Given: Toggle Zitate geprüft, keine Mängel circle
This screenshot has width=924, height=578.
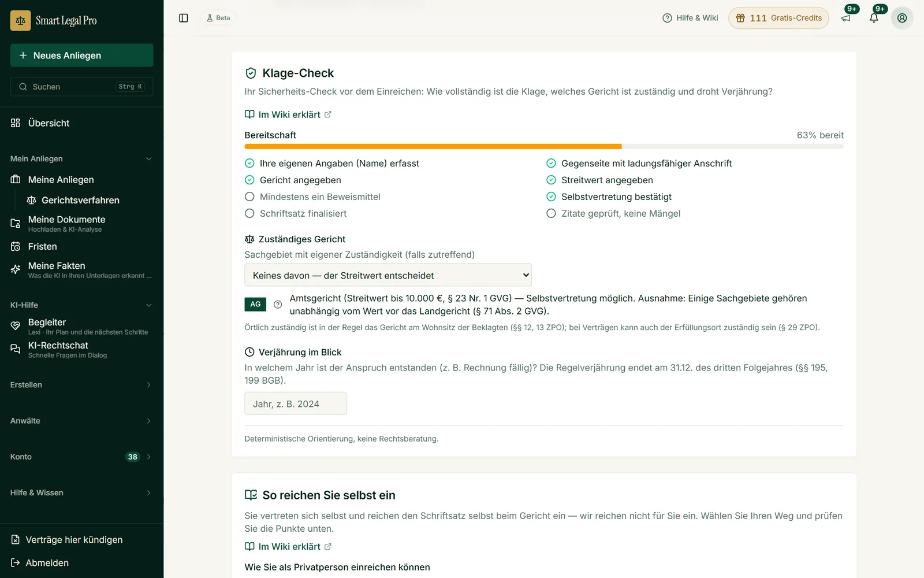Looking at the screenshot, I should click(x=551, y=213).
